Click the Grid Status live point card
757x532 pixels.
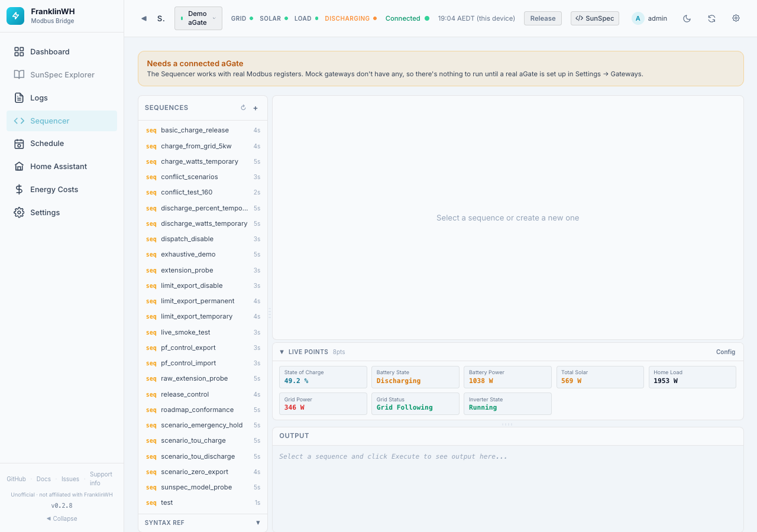[415, 404]
